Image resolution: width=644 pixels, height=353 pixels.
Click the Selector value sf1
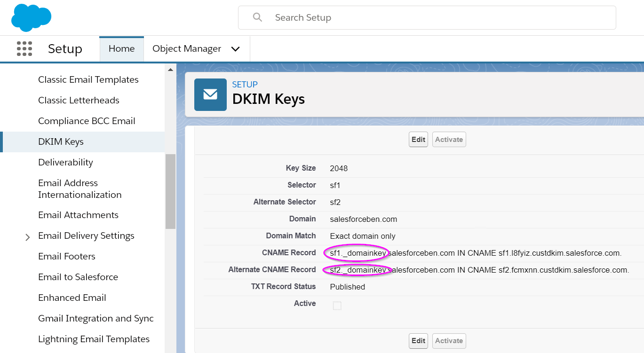point(335,185)
